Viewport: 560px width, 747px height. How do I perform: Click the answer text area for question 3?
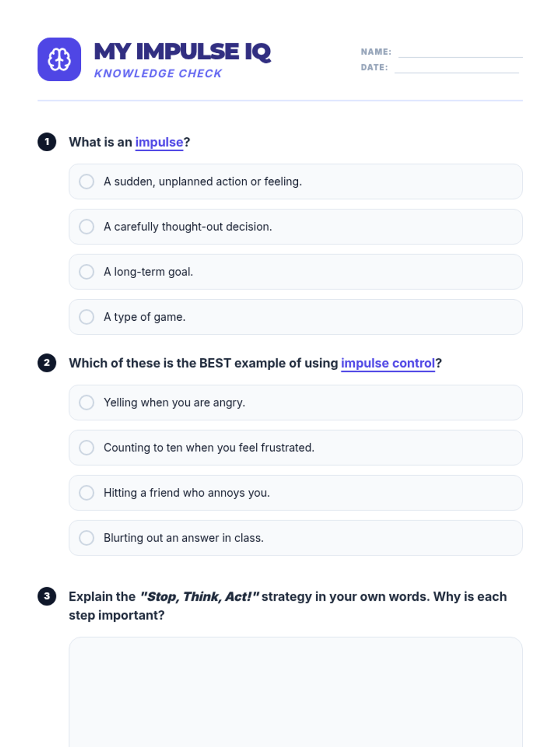pos(295,691)
